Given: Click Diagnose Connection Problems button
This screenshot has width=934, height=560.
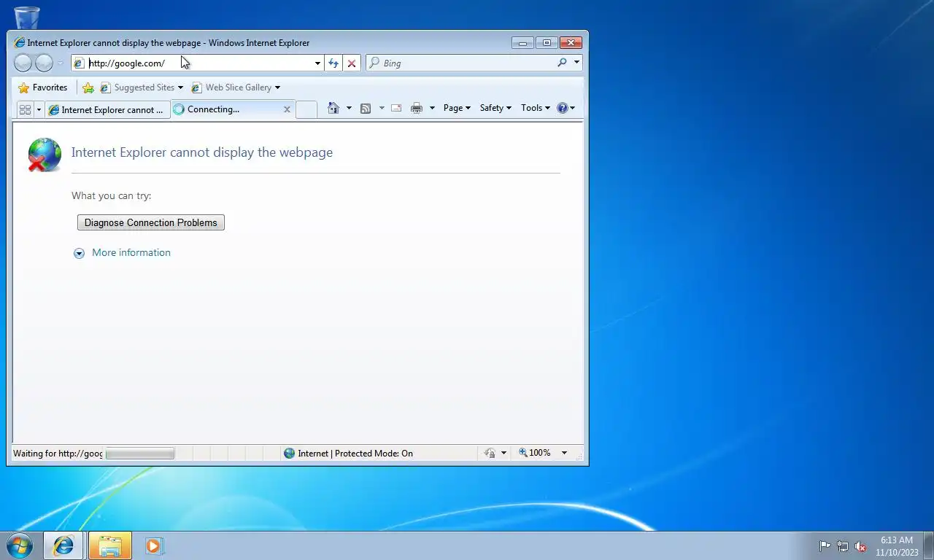Looking at the screenshot, I should pos(151,222).
